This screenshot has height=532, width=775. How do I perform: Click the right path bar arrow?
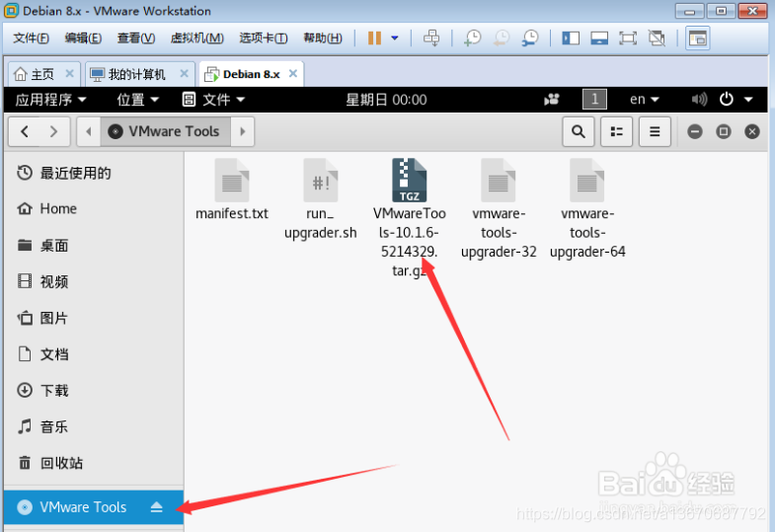click(243, 132)
